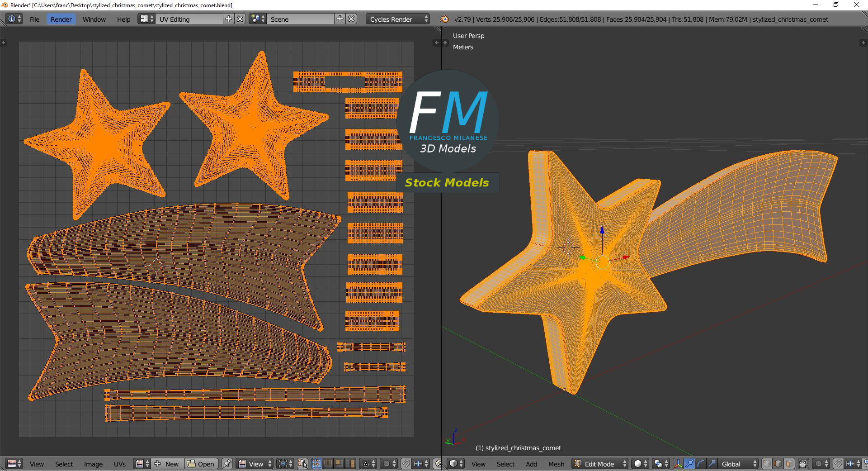Open UV editor snap element selector
The width and height of the screenshot is (868, 471).
[x=421, y=464]
